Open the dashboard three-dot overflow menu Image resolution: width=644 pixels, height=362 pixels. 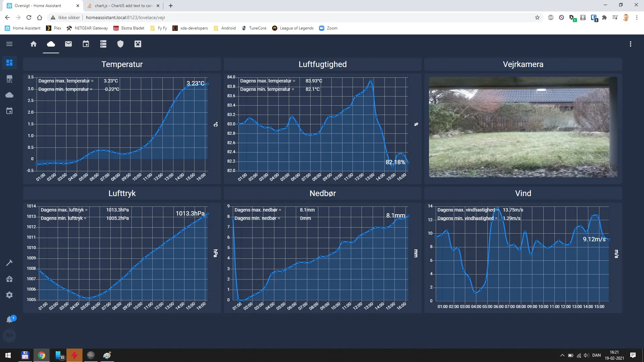(x=631, y=44)
